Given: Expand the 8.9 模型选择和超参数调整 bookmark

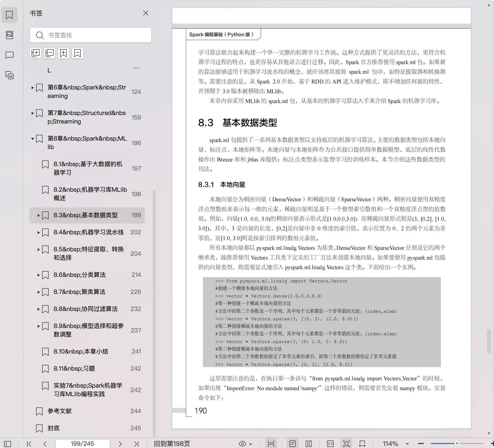Looking at the screenshot, I should [x=39, y=326].
